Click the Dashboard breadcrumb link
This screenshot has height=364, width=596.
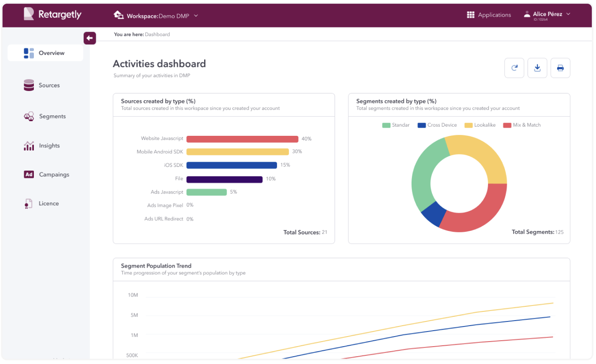pyautogui.click(x=157, y=34)
